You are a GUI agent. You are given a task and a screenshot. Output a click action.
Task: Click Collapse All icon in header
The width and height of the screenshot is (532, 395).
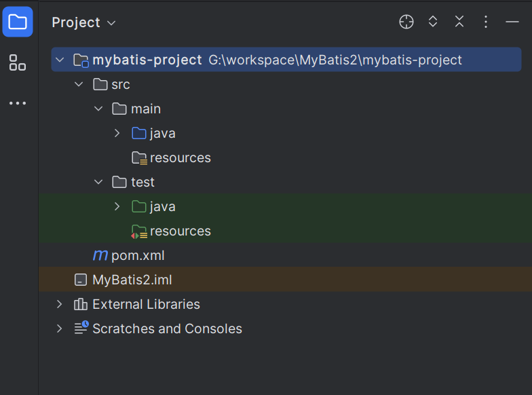(x=459, y=22)
